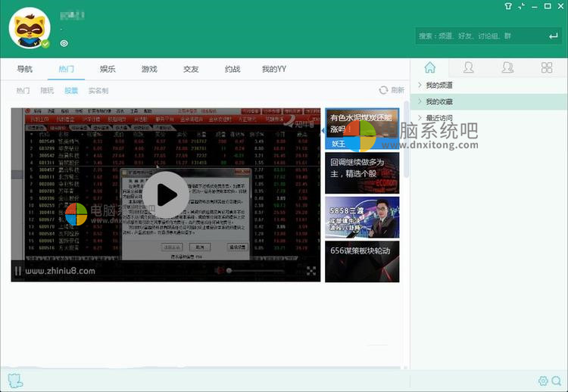Expand 我的频道 section

439,86
